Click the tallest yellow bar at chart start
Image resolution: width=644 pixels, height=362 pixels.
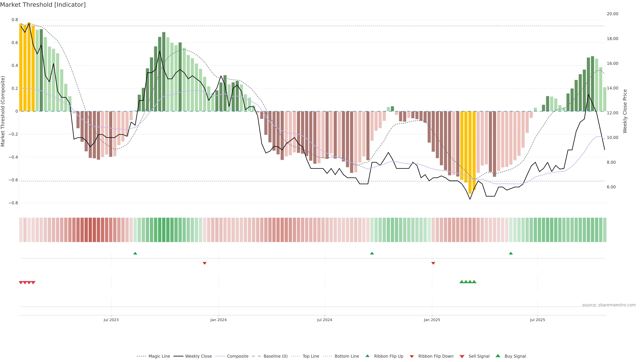pyautogui.click(x=29, y=67)
